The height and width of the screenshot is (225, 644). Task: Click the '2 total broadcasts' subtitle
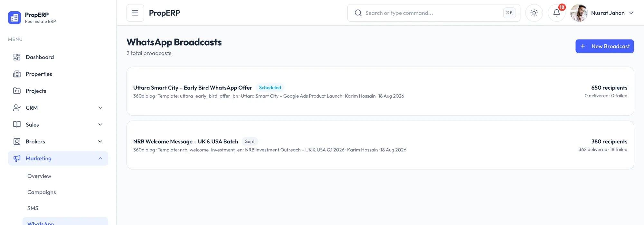coord(149,53)
